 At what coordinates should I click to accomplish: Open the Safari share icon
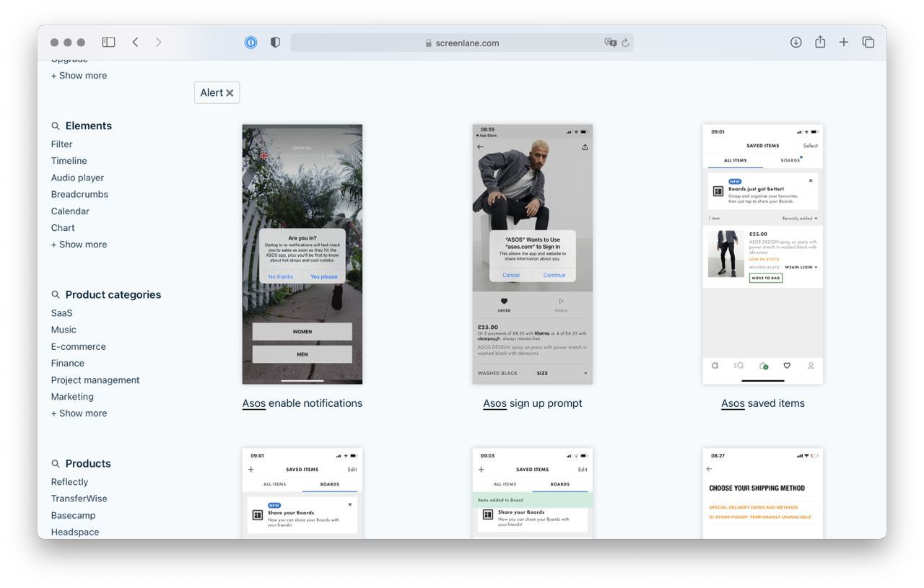(x=820, y=42)
